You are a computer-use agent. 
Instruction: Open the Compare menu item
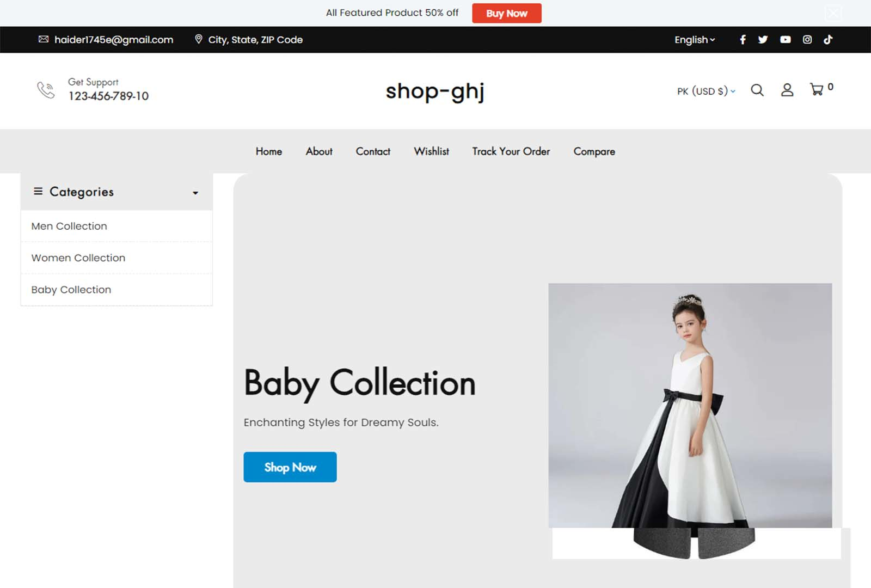click(x=594, y=152)
